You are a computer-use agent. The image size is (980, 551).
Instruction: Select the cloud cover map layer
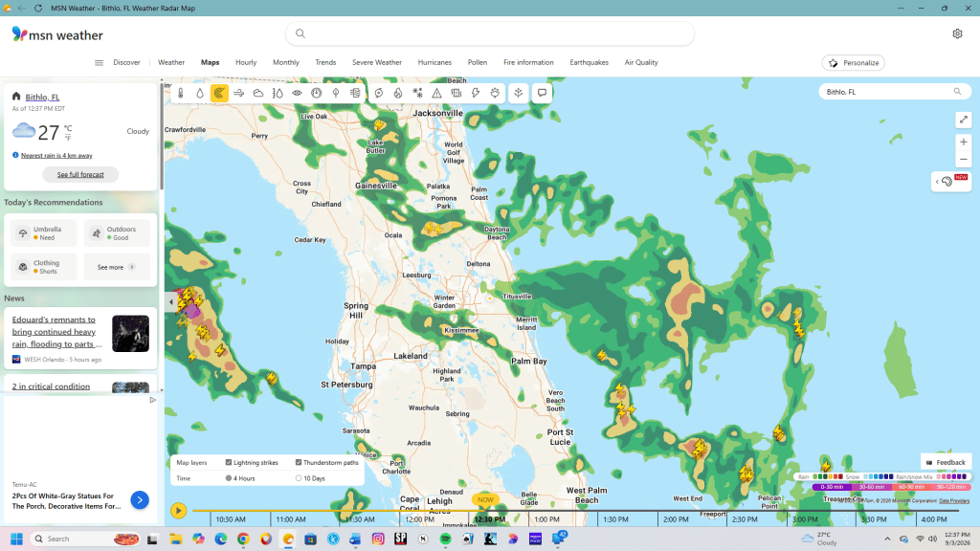point(258,93)
